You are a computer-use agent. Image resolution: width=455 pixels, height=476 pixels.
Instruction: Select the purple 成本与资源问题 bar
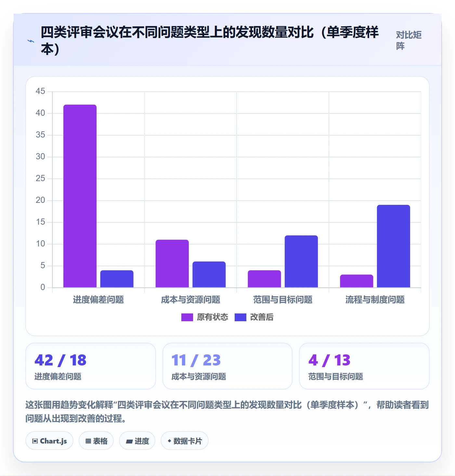(x=172, y=264)
